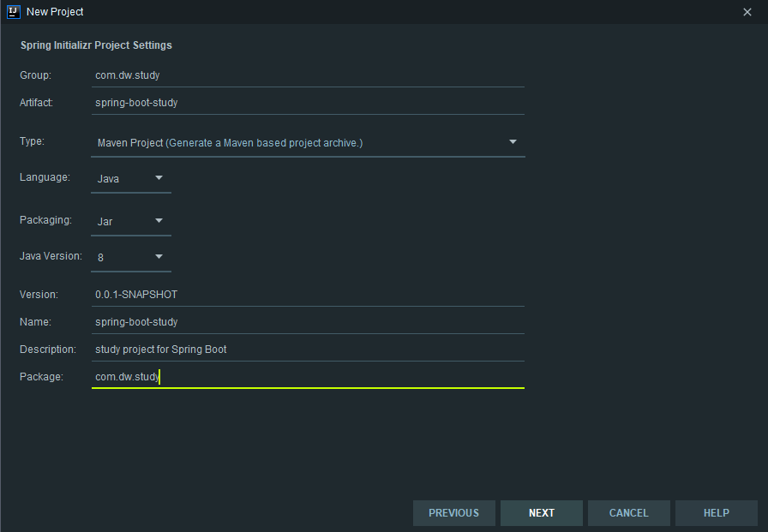Viewport: 768px width, 532px height.
Task: Open the HELP button
Action: [x=717, y=513]
